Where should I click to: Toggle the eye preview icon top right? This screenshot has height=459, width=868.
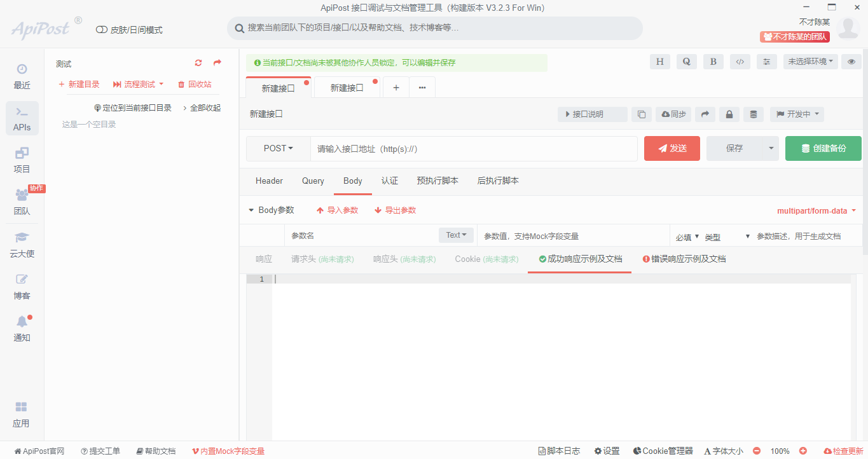click(x=851, y=62)
